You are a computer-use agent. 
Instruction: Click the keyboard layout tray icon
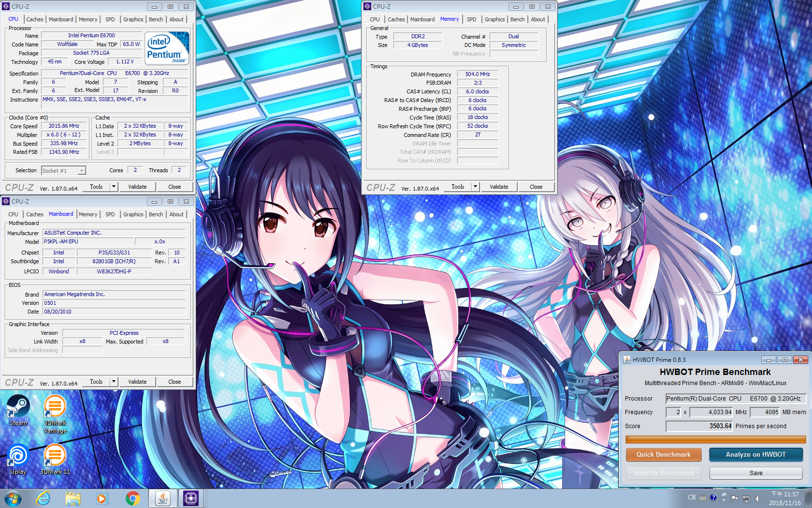point(703,498)
